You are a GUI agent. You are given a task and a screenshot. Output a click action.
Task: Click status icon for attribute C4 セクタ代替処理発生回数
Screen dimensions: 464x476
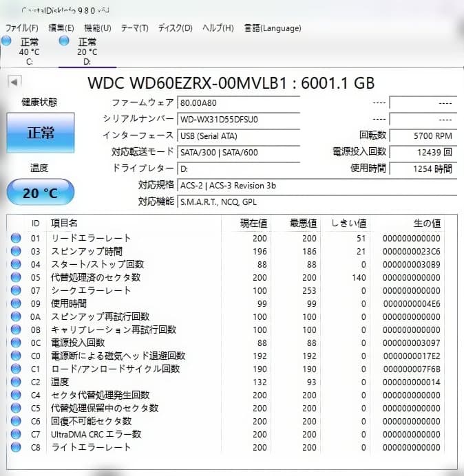[x=16, y=395]
